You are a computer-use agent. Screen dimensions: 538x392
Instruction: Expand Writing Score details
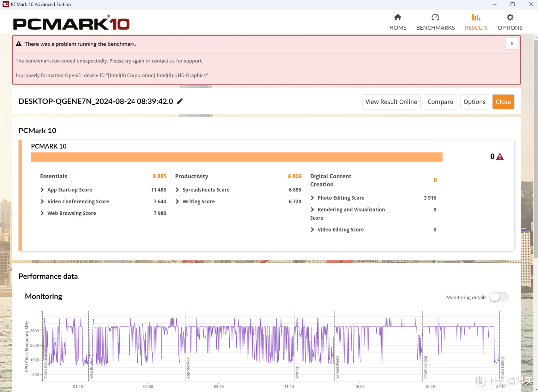click(177, 201)
